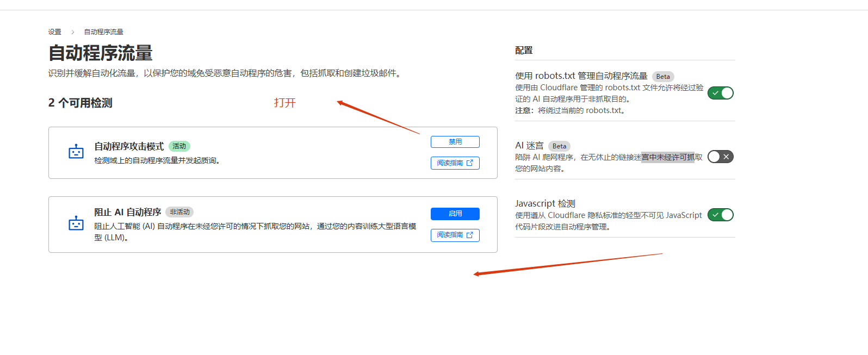Screen dimensions: 868x355
Task: Enable the AI 迷宫 toggle
Action: (721, 157)
